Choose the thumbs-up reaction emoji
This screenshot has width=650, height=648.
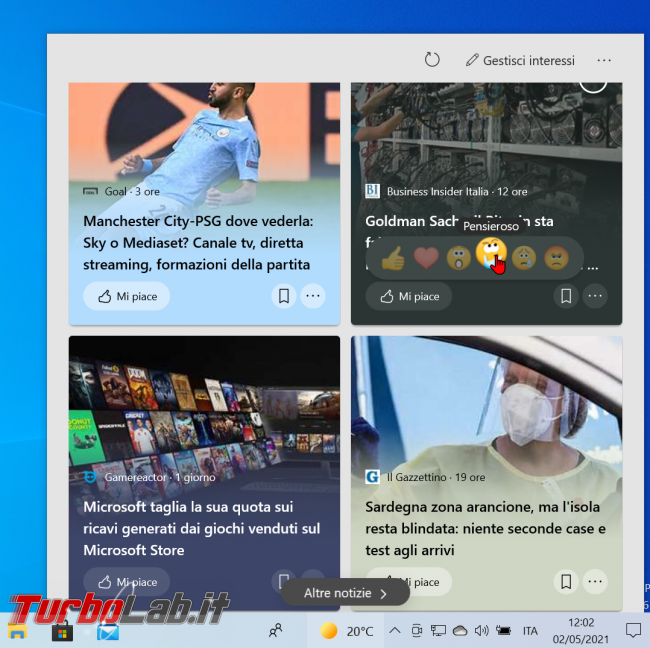[x=393, y=258]
